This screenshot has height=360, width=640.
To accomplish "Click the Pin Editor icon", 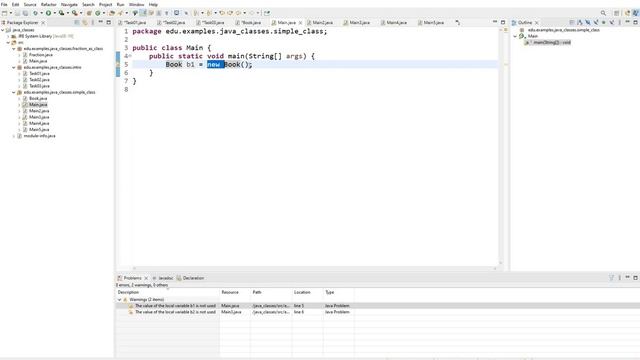I will (267, 13).
